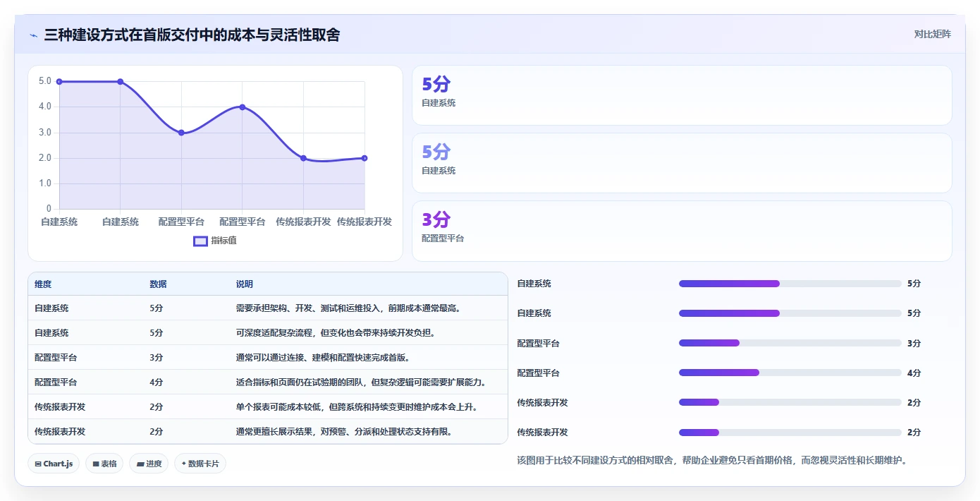This screenshot has height=501, width=980.
Task: Click the chart data point at value 3.0
Action: click(181, 133)
